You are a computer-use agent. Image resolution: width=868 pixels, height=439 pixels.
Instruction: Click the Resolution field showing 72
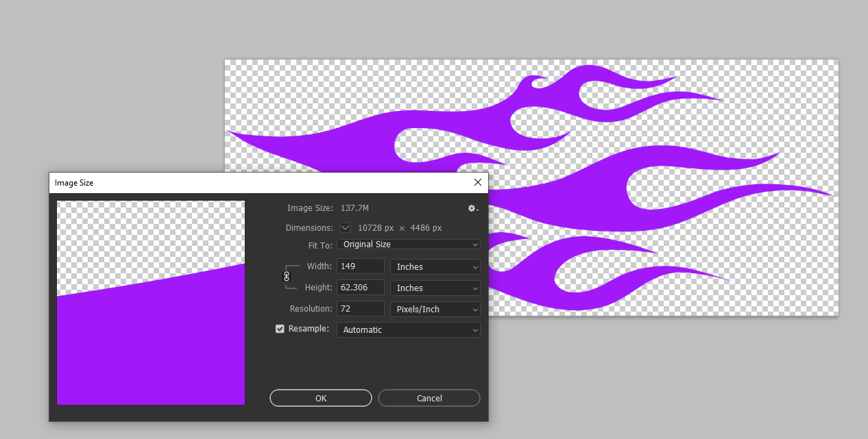(361, 309)
